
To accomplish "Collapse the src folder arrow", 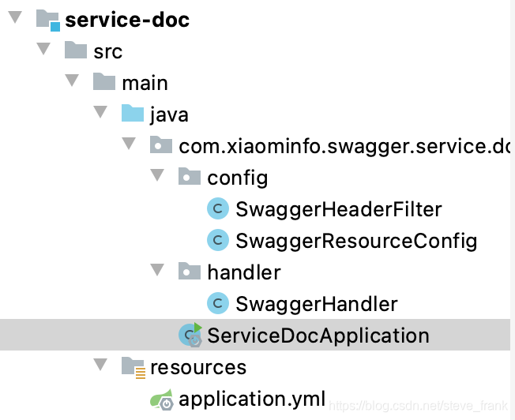I will pos(43,49).
